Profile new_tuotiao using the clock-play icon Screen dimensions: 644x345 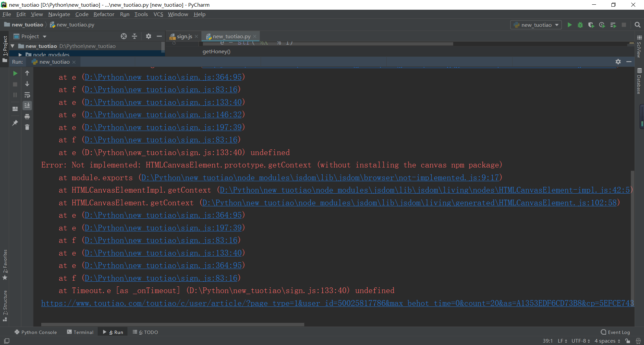pyautogui.click(x=602, y=25)
